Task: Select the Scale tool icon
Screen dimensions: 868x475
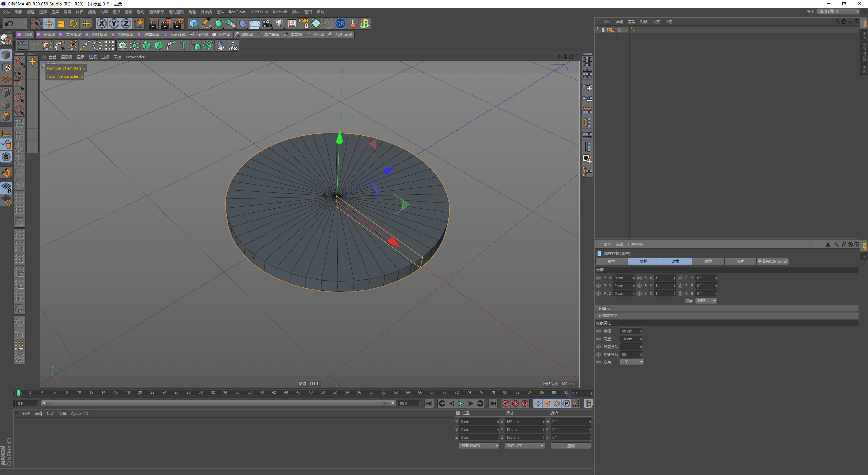Action: (x=61, y=23)
